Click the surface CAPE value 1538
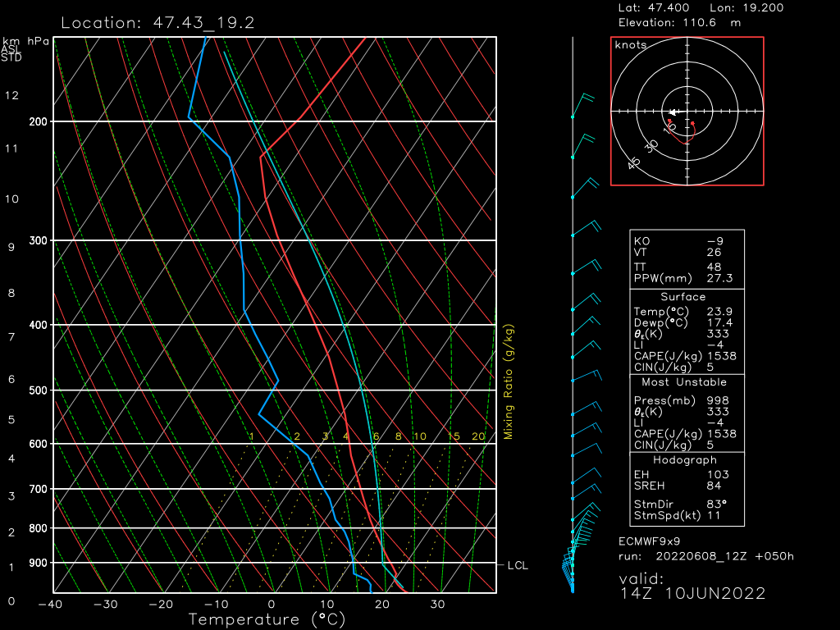Viewport: 840px width, 630px height. pos(721,356)
